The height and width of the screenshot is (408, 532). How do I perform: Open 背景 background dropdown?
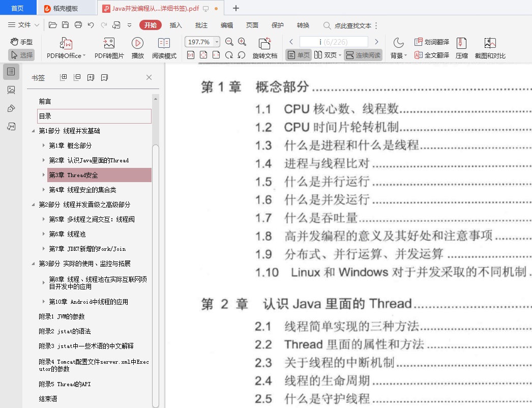click(x=398, y=48)
